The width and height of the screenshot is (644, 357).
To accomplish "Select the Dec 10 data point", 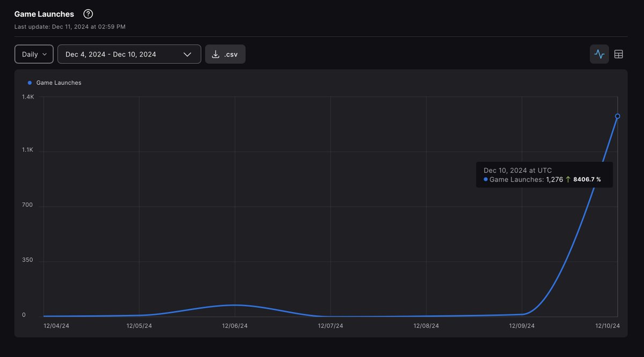I will [x=618, y=116].
